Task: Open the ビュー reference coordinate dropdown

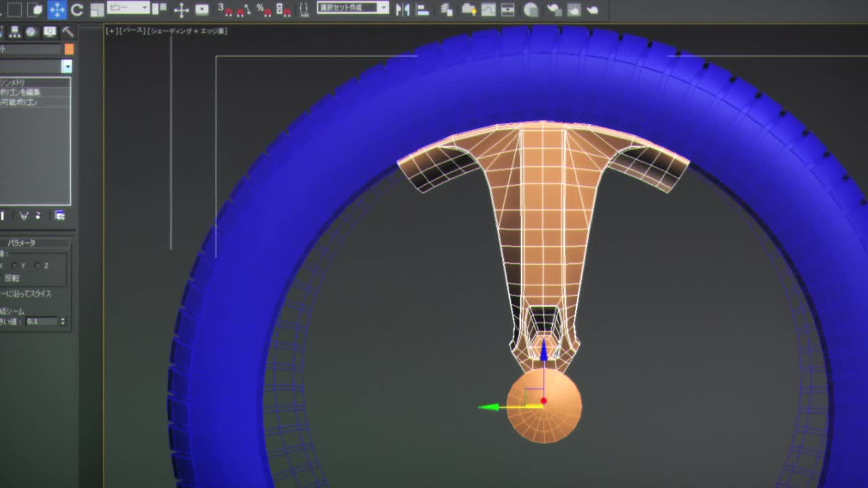Action: click(128, 8)
